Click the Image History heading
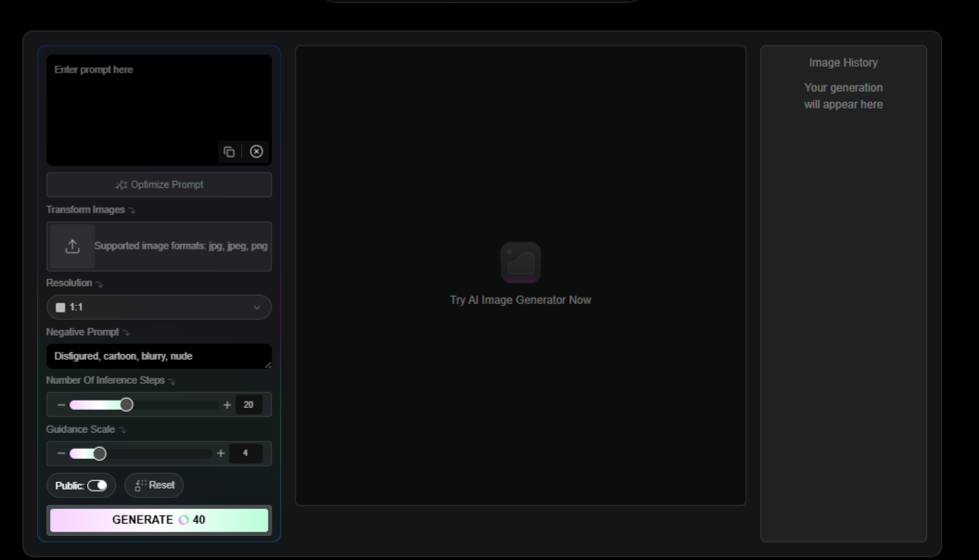This screenshot has height=560, width=979. click(844, 62)
